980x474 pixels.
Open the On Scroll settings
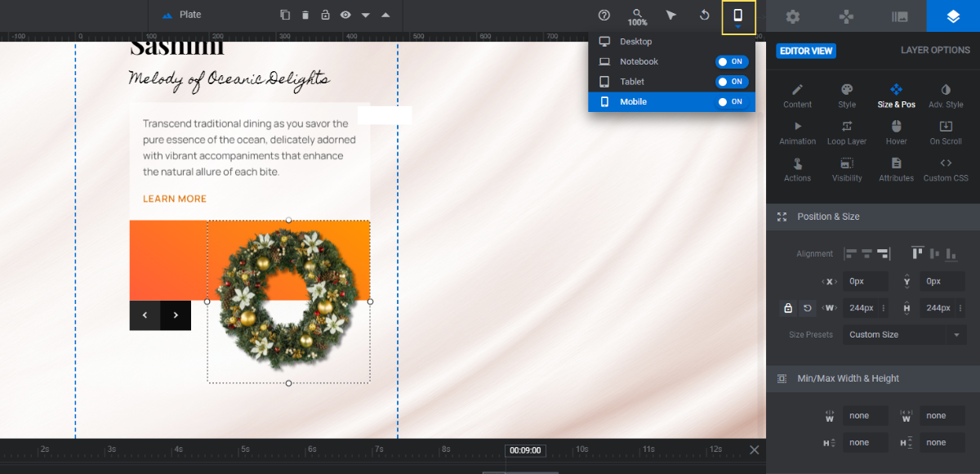coord(946,132)
